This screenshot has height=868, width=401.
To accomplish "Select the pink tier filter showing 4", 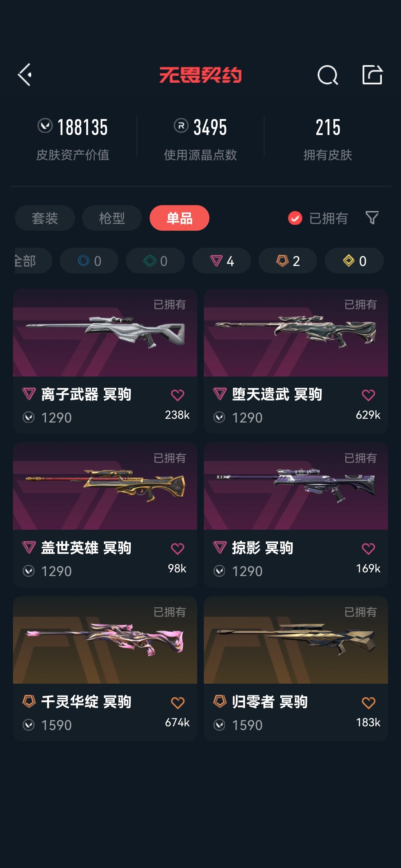I will coord(222,261).
